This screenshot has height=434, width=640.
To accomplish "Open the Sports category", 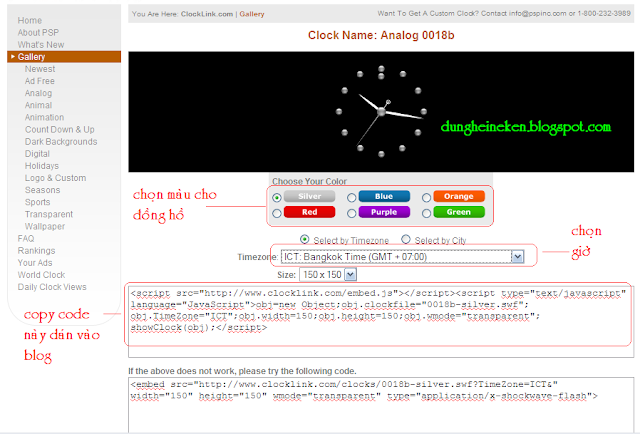I will (x=38, y=202).
